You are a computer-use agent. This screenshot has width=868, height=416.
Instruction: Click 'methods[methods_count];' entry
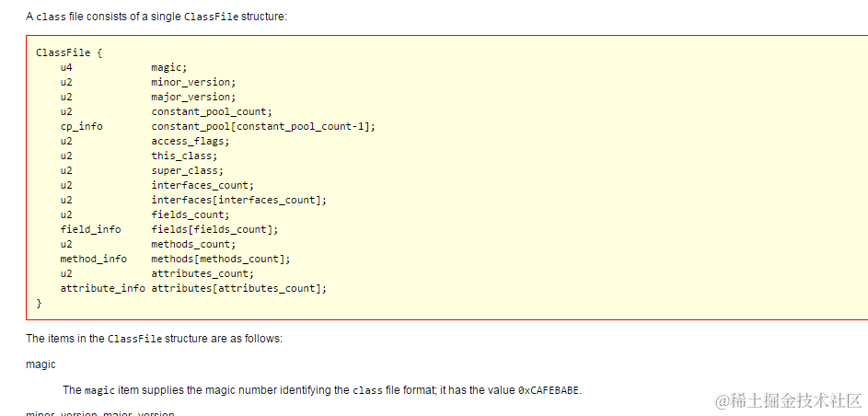[x=221, y=259]
